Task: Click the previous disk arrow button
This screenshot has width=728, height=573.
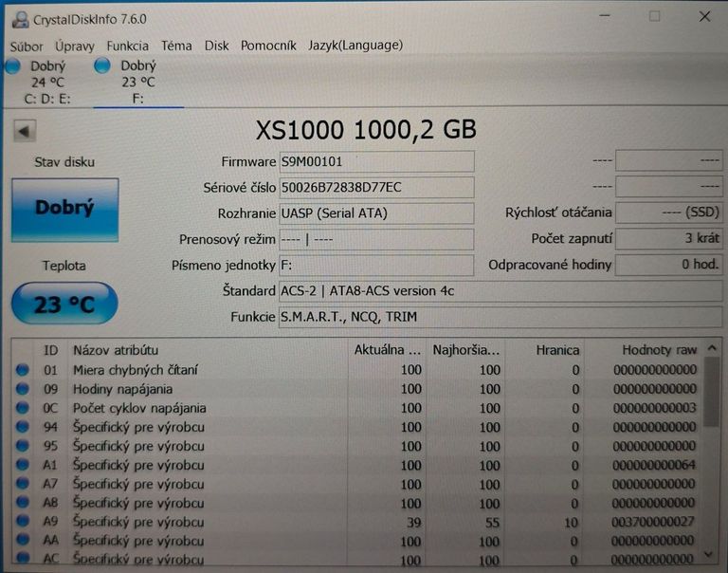Action: (x=25, y=132)
